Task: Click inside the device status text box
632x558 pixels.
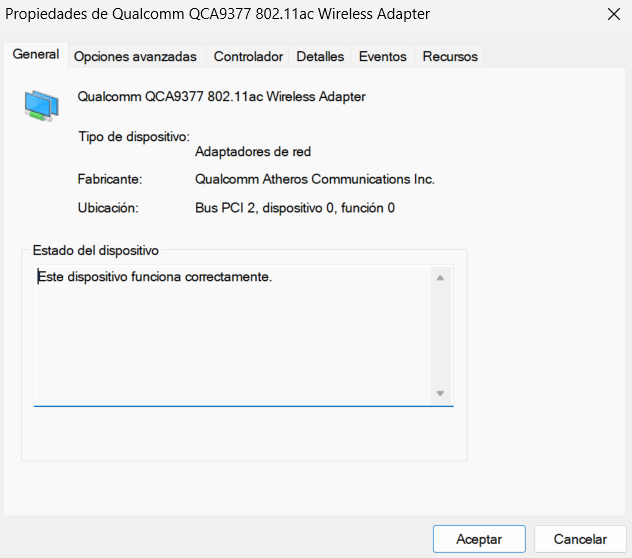Action: click(x=243, y=335)
